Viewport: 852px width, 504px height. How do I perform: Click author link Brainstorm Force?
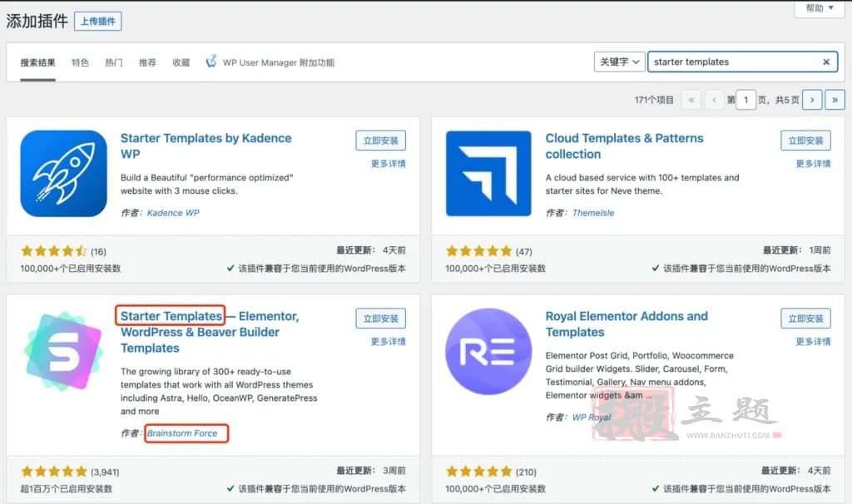182,433
